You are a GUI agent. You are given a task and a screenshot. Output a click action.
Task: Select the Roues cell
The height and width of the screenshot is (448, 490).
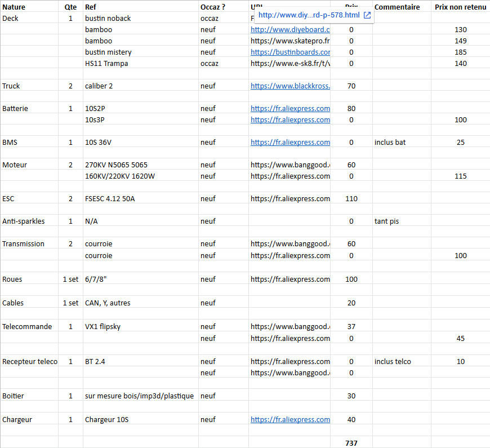[x=29, y=279]
